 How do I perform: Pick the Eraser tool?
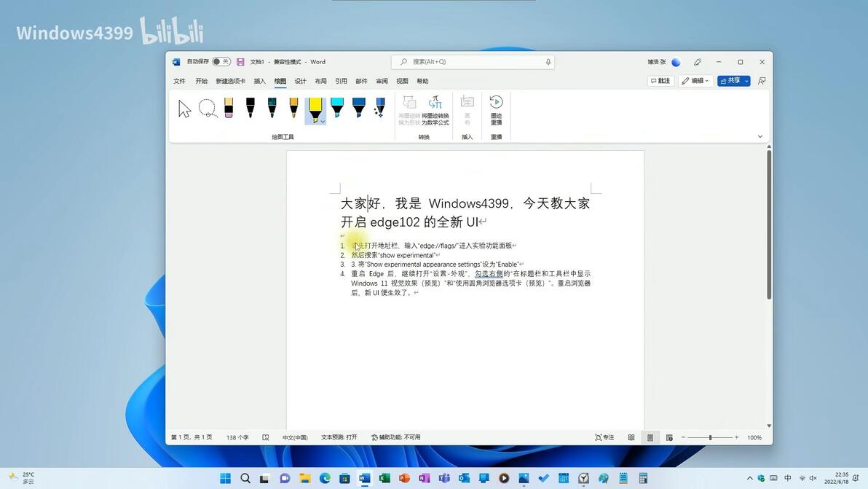point(229,108)
